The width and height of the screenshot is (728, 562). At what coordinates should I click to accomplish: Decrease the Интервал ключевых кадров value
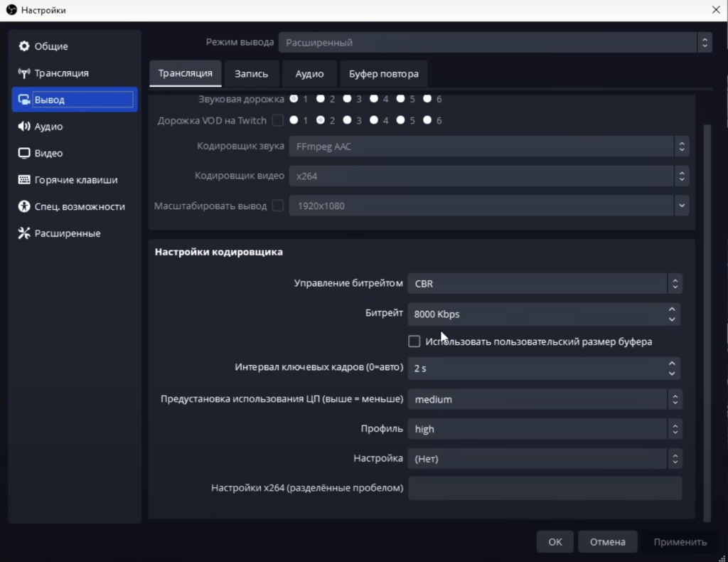[x=672, y=373]
